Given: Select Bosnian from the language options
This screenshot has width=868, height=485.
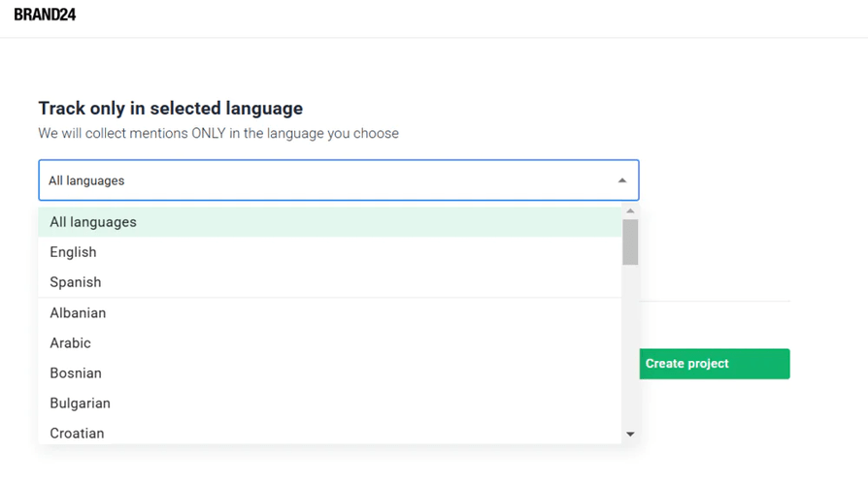Looking at the screenshot, I should coord(76,373).
